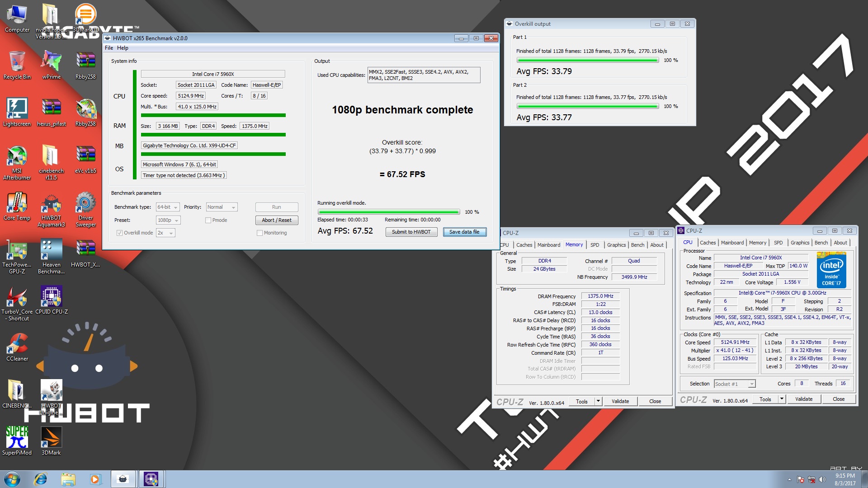Open cinebench r11.5 folder icon
Viewport: 868px width, 488px height.
[51, 163]
